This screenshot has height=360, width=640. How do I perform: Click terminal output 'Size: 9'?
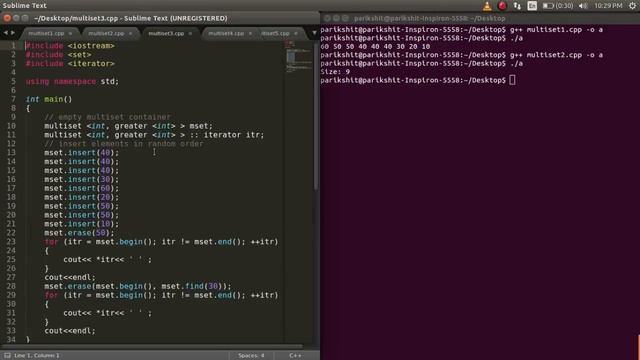pos(335,72)
